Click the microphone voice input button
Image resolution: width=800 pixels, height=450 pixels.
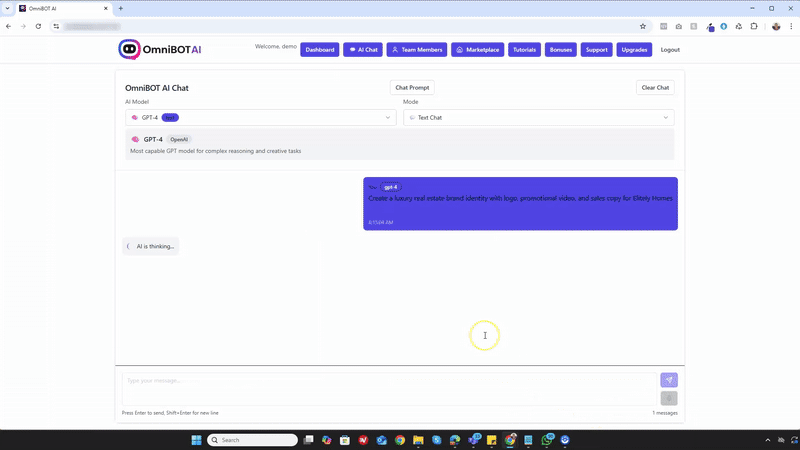pos(669,398)
